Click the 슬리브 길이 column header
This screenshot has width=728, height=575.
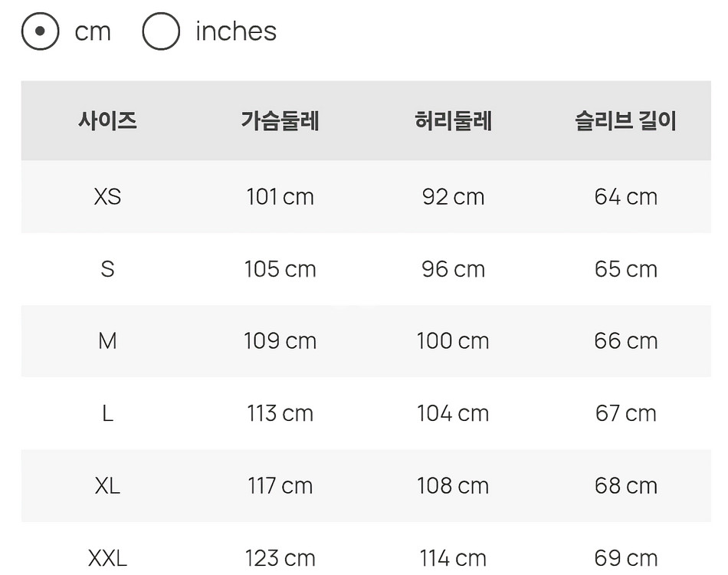(x=625, y=121)
